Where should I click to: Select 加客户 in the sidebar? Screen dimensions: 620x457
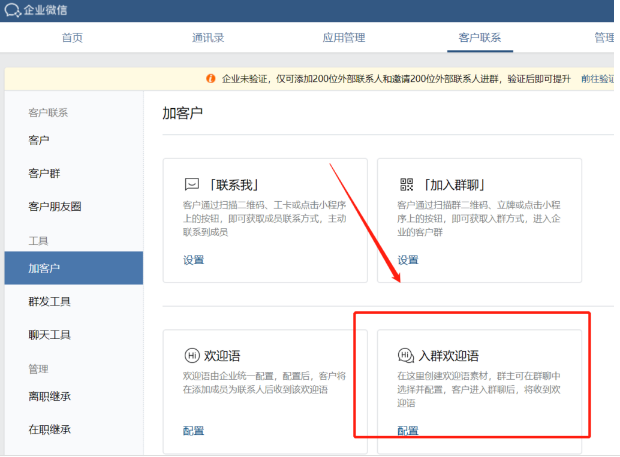(45, 268)
